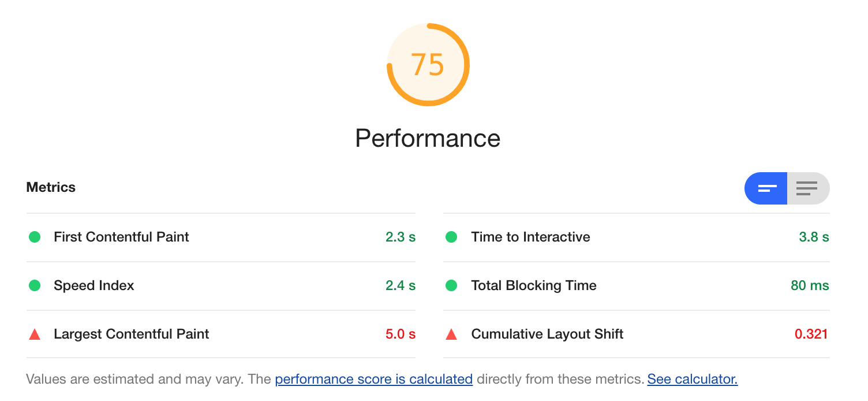Select the Performance section heading
The image size is (868, 401).
click(428, 138)
